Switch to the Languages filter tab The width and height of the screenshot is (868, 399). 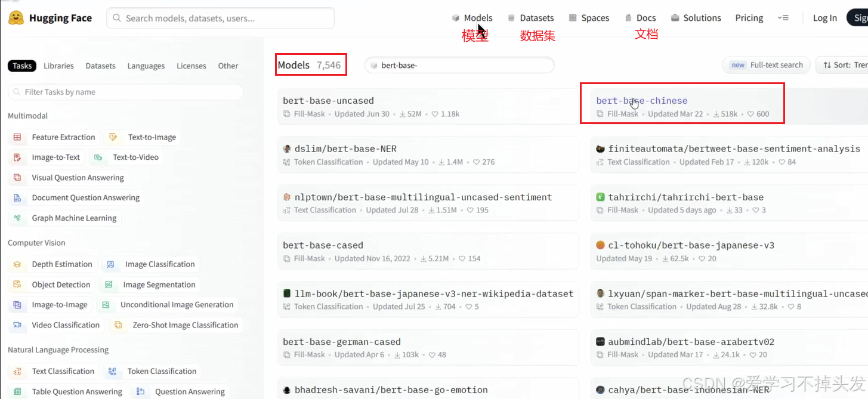click(146, 66)
